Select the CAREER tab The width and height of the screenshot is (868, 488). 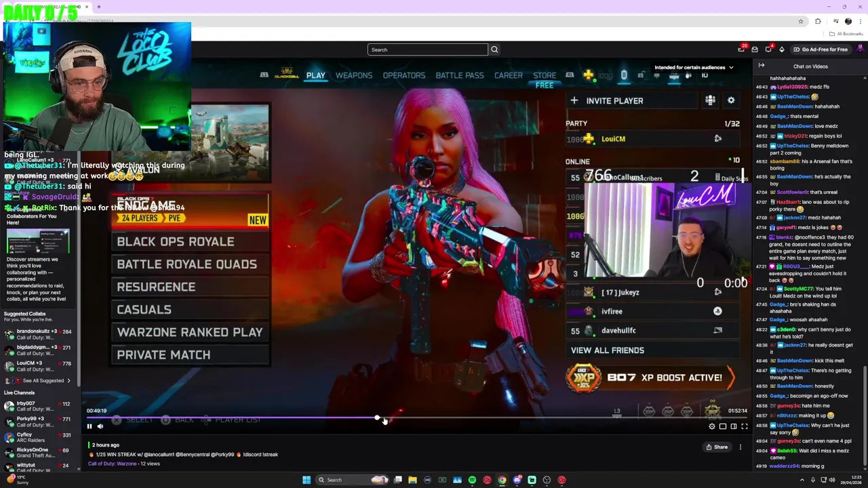(509, 75)
